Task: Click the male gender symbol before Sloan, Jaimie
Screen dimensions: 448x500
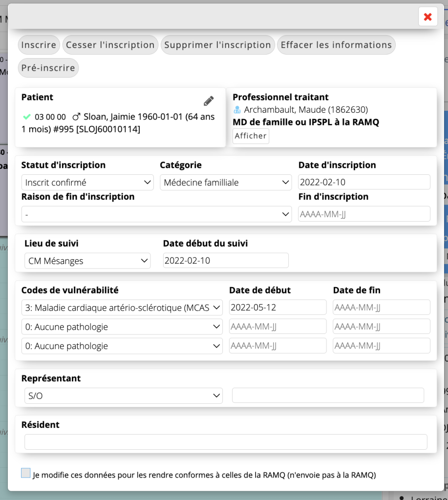Action: (x=76, y=117)
